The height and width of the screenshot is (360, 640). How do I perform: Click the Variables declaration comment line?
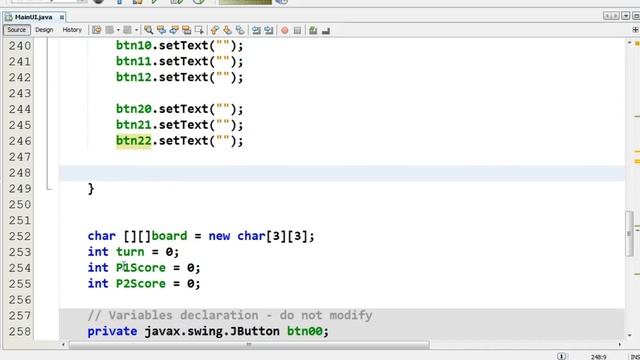230,316
